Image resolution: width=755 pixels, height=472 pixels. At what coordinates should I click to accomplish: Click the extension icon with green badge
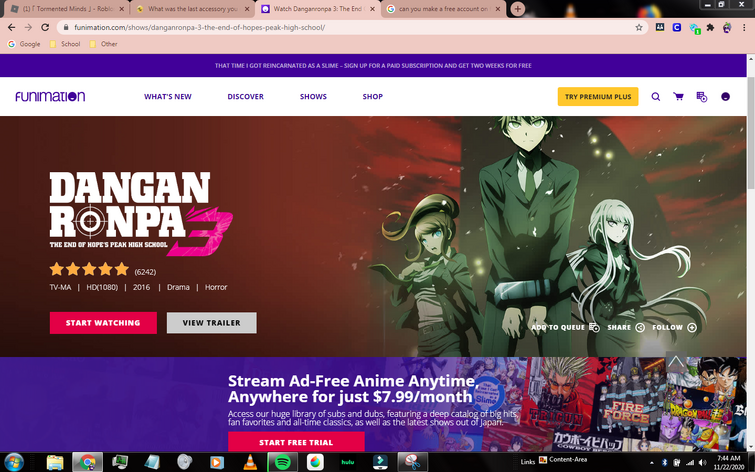pyautogui.click(x=694, y=28)
